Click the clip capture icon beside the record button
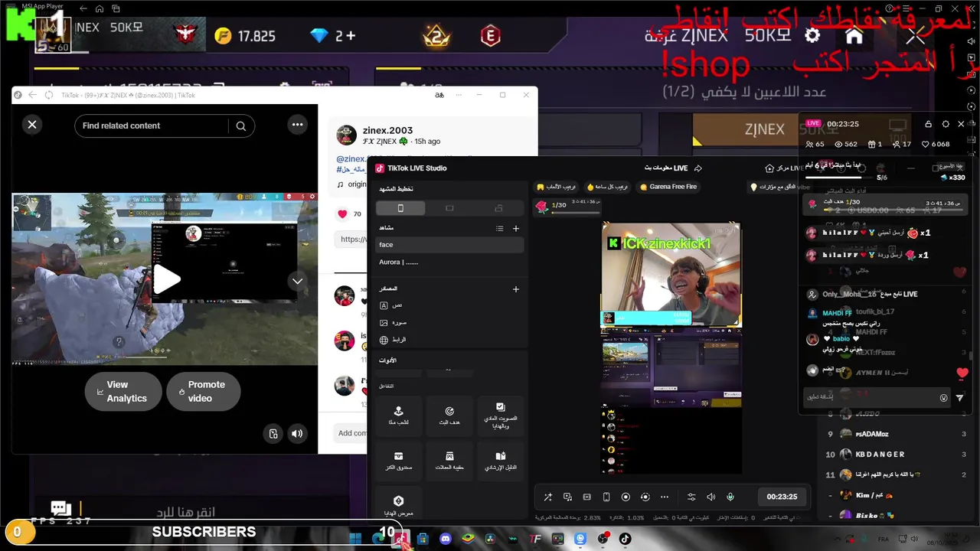 (645, 497)
